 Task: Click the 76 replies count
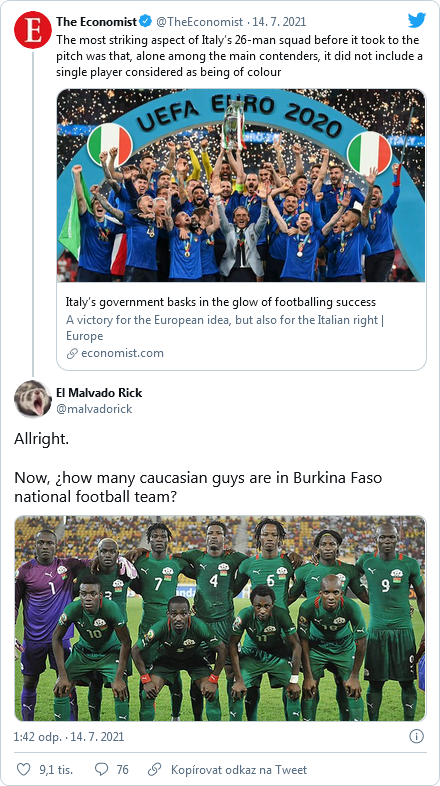[x=122, y=769]
